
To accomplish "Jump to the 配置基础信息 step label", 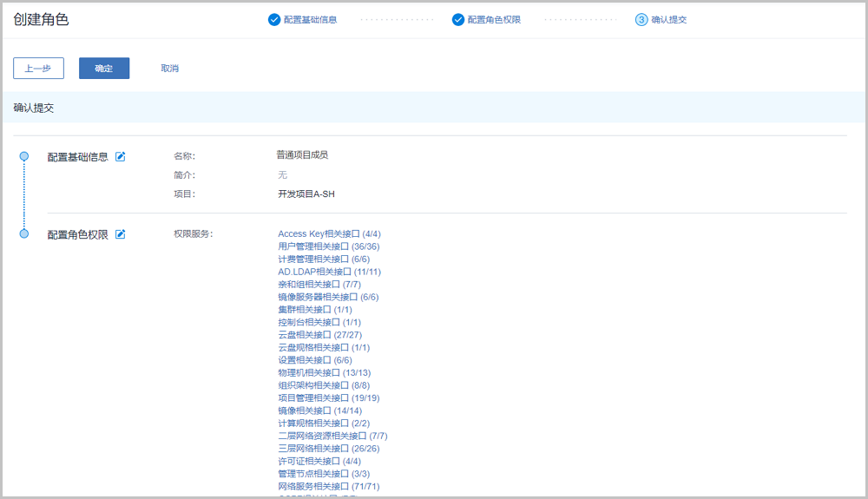I will pos(310,19).
